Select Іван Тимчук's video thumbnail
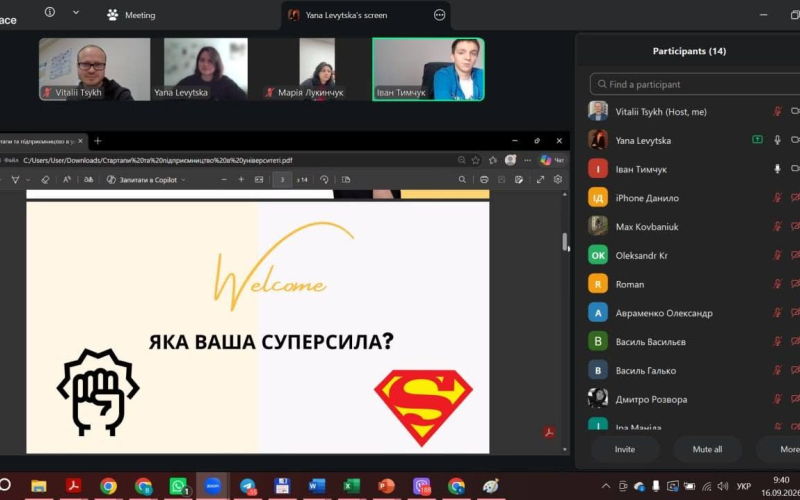The height and width of the screenshot is (500, 800). pos(429,69)
